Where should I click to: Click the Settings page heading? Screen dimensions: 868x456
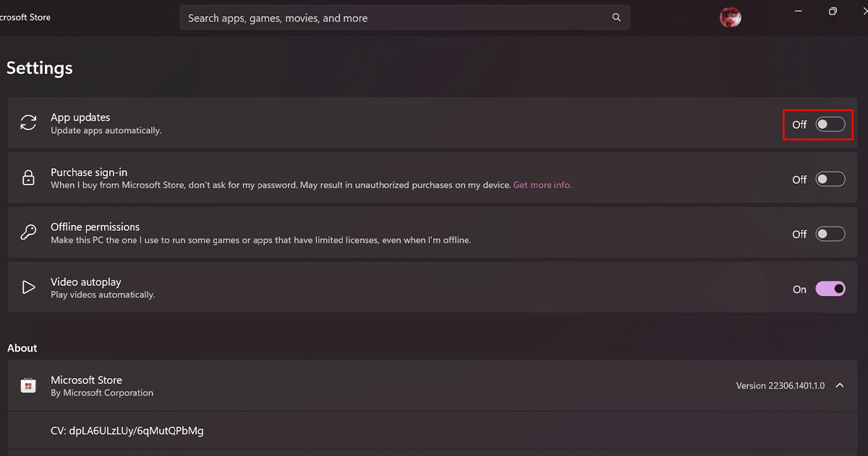[x=40, y=68]
